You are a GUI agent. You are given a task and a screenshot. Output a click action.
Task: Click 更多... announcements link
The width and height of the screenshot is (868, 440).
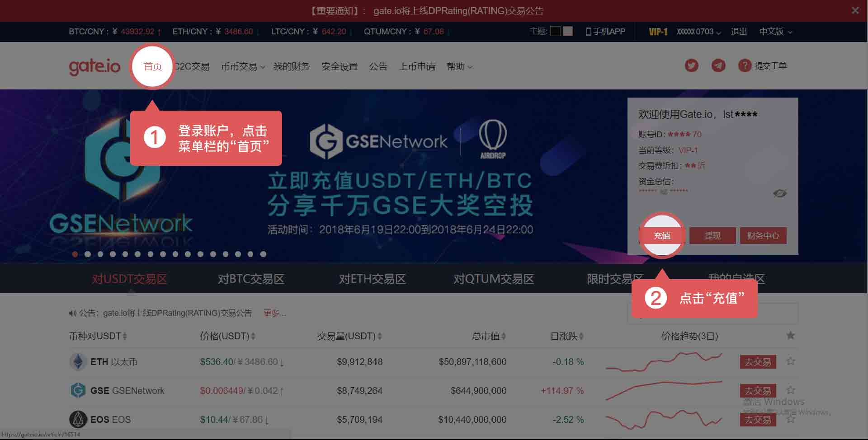click(x=275, y=313)
